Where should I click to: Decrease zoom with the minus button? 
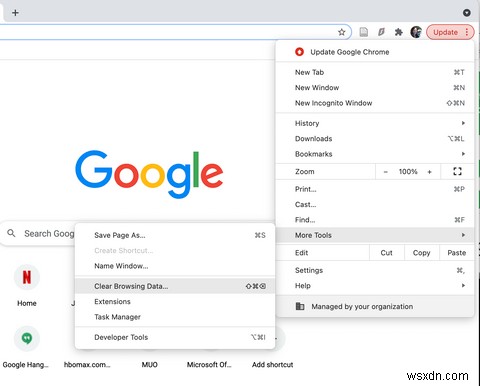point(386,172)
